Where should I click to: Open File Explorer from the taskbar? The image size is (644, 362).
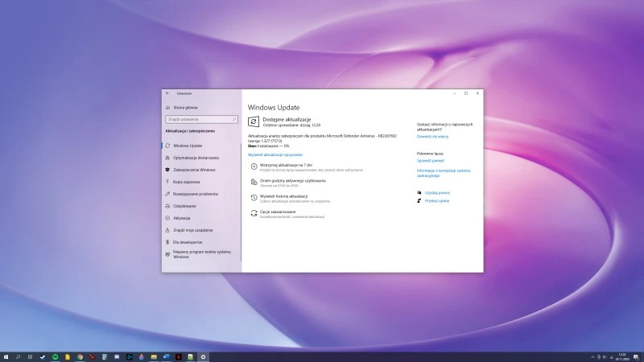tap(154, 357)
